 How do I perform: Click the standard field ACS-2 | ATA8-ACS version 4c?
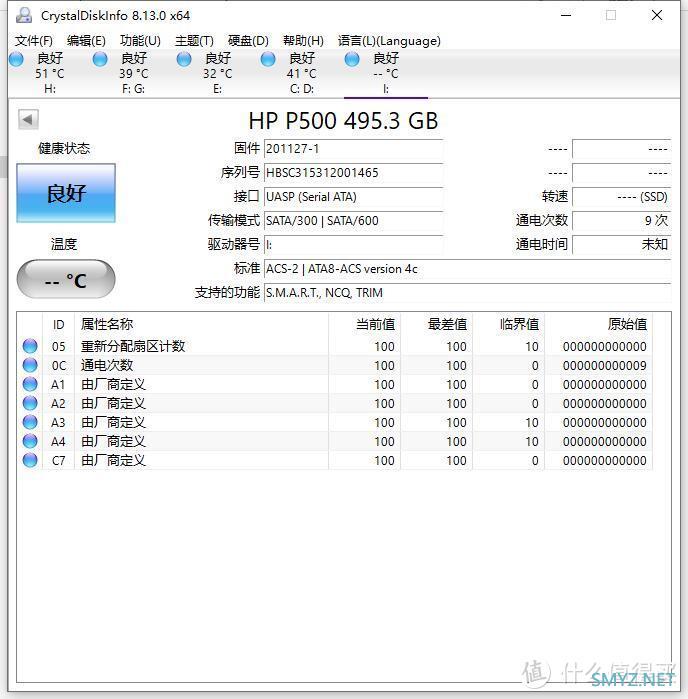(467, 269)
